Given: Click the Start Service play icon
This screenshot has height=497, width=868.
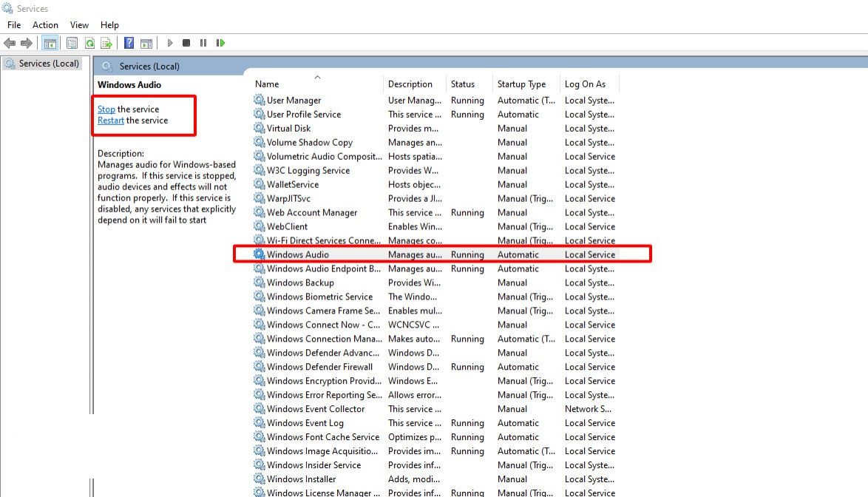Looking at the screenshot, I should pyautogui.click(x=170, y=43).
